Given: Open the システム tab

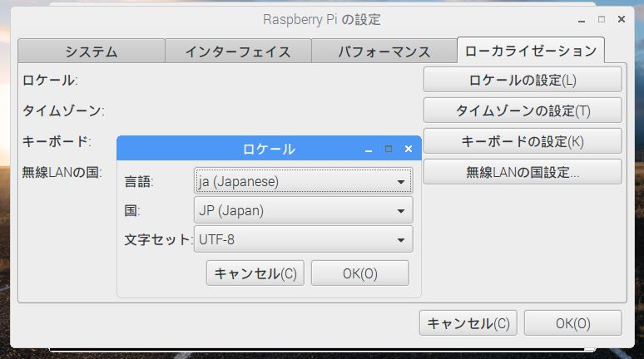Looking at the screenshot, I should point(91,52).
